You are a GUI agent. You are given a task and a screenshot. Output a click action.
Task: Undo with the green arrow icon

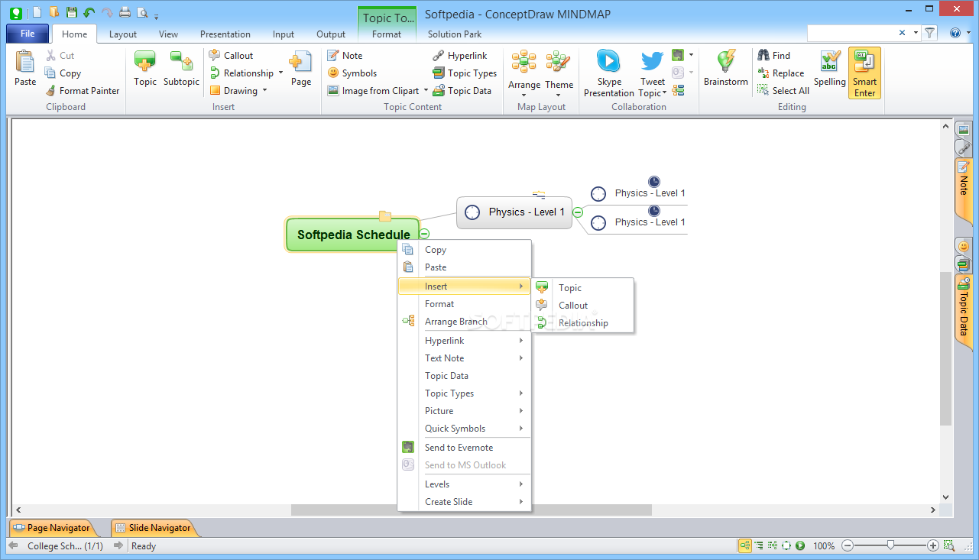(x=89, y=12)
